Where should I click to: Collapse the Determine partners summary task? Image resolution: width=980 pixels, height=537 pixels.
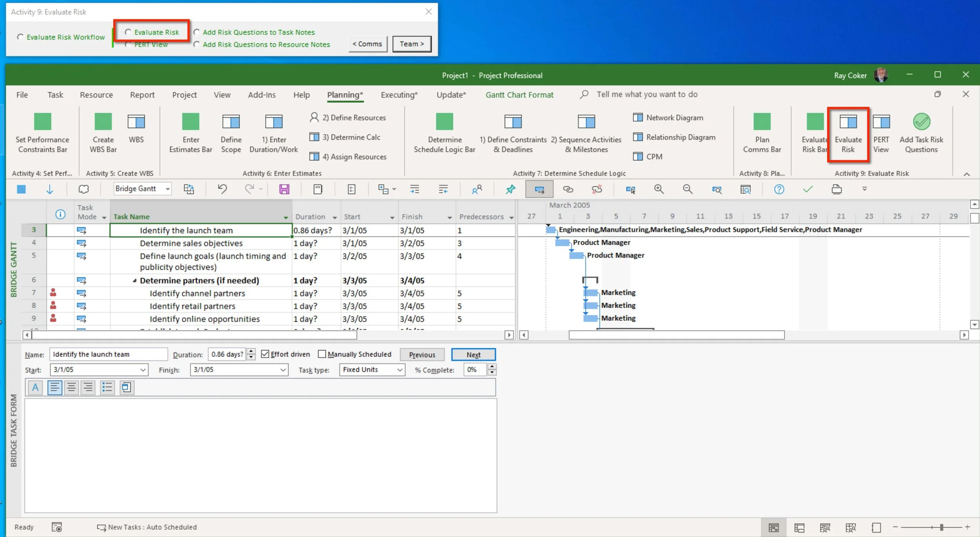pos(134,280)
